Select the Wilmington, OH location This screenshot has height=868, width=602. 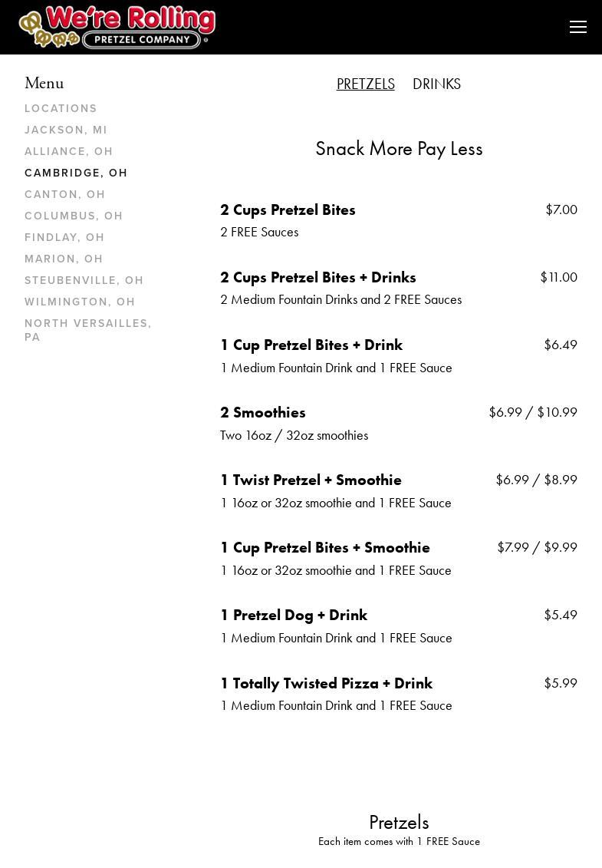pos(80,302)
